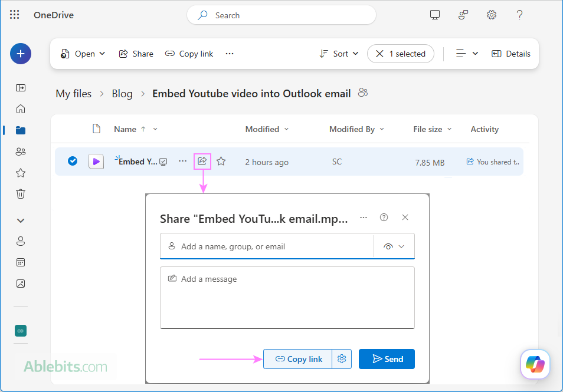Screen dimensions: 563x392
Task: Open the Help question mark icon
Action: 519,15
